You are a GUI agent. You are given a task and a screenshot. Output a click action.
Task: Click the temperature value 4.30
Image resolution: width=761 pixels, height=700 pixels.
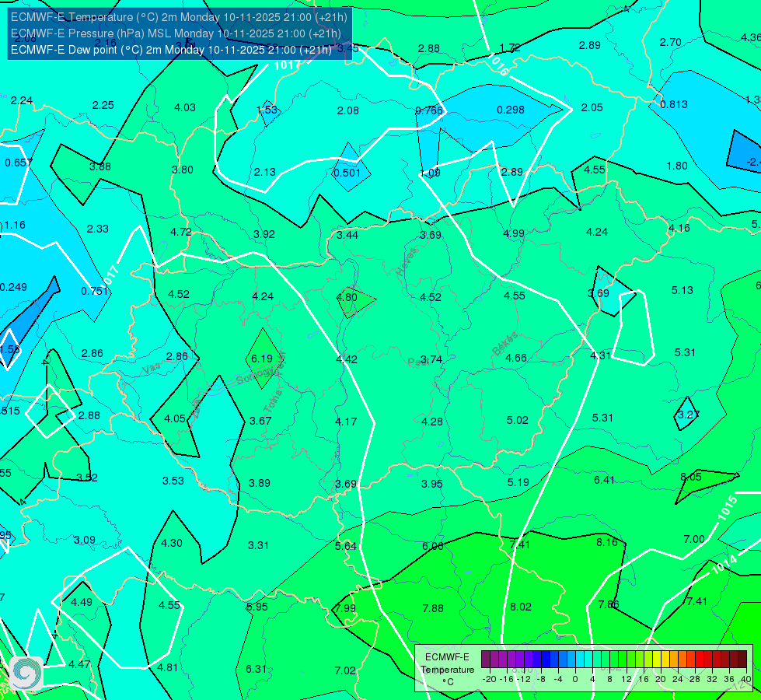[171, 543]
